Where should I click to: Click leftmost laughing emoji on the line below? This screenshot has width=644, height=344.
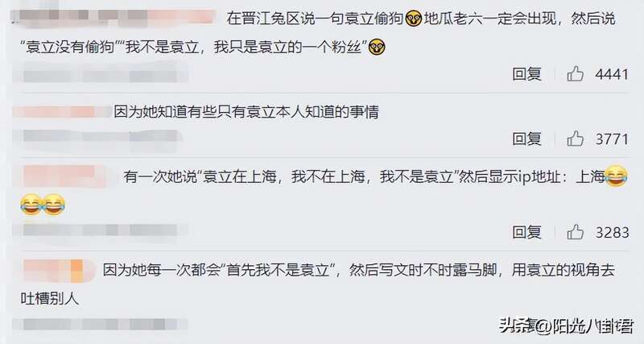(x=31, y=205)
